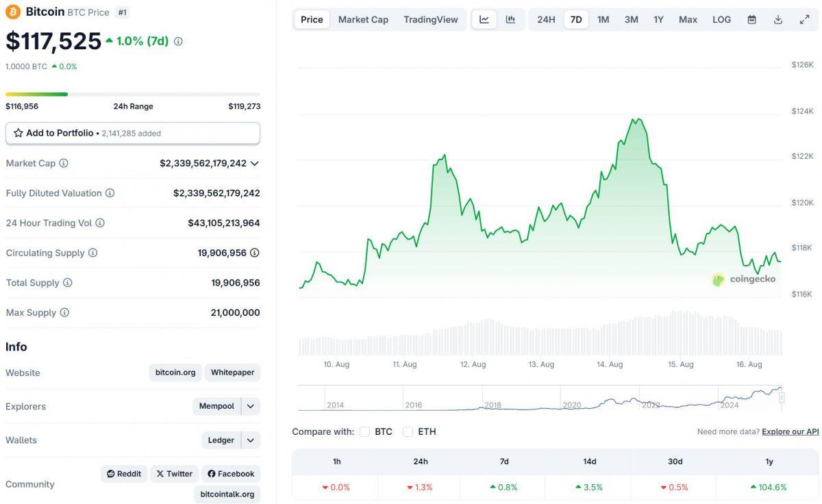Expand the Market Cap dropdown
Viewport: 822px width, 504px height.
(x=254, y=163)
